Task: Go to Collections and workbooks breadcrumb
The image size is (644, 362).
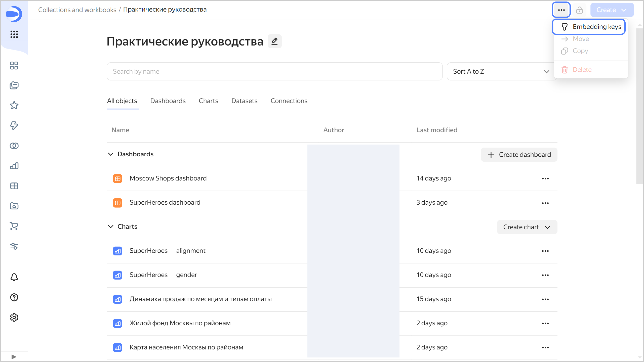Action: 77,10
